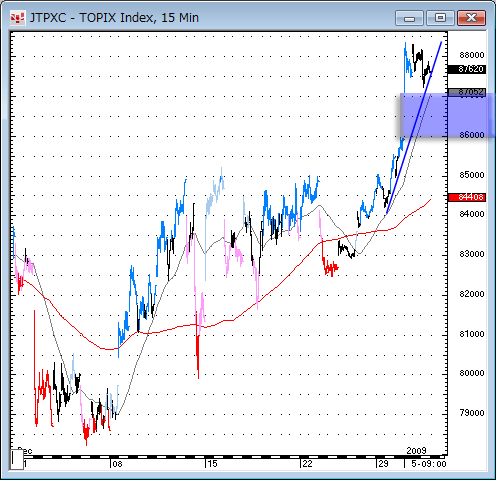Click the 88000 price axis label
The width and height of the screenshot is (496, 480).
pos(472,55)
